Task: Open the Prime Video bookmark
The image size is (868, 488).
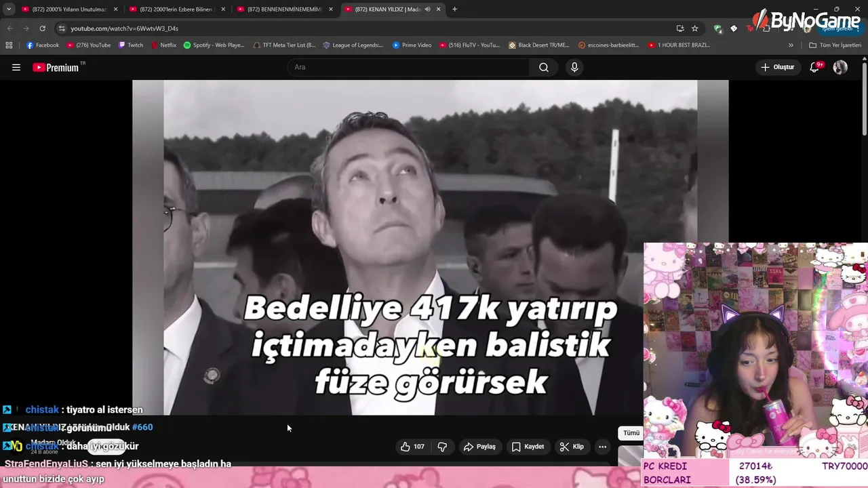Action: click(412, 45)
